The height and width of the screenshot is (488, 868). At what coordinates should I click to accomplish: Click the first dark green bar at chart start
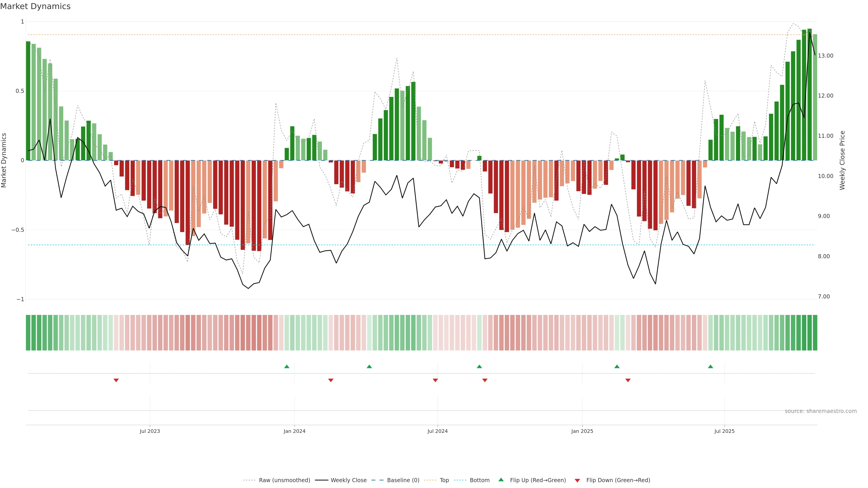(x=28, y=101)
